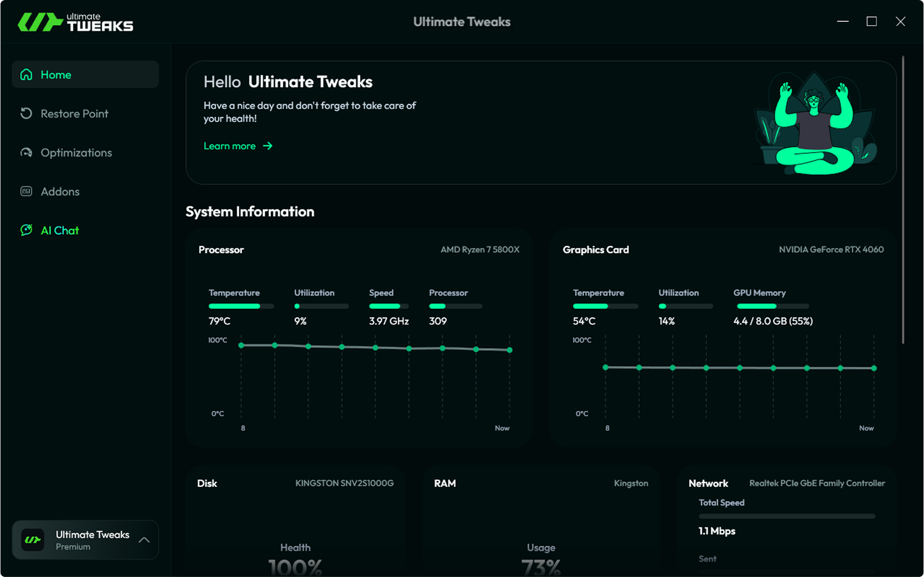This screenshot has height=577, width=924.
Task: Click the '309' processor count value
Action: [438, 321]
